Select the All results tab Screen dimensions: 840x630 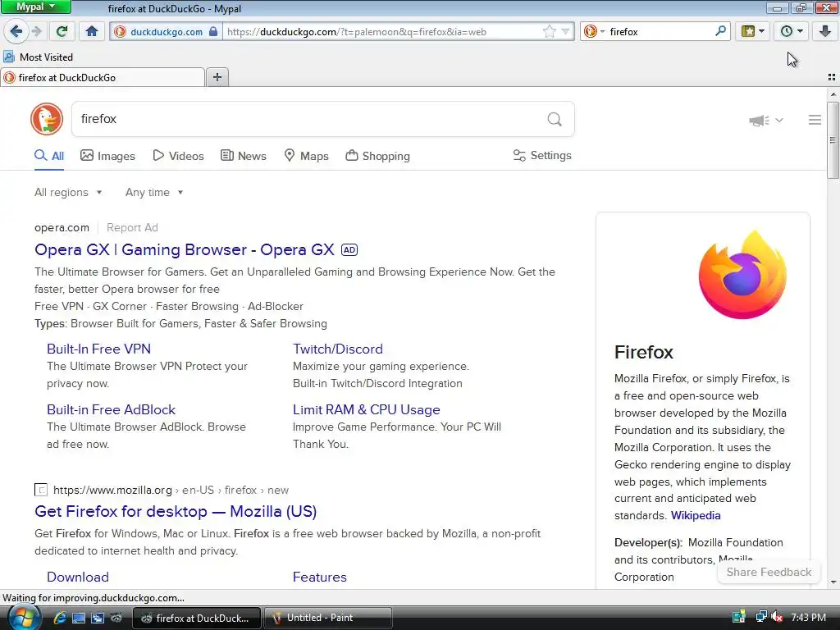(49, 156)
